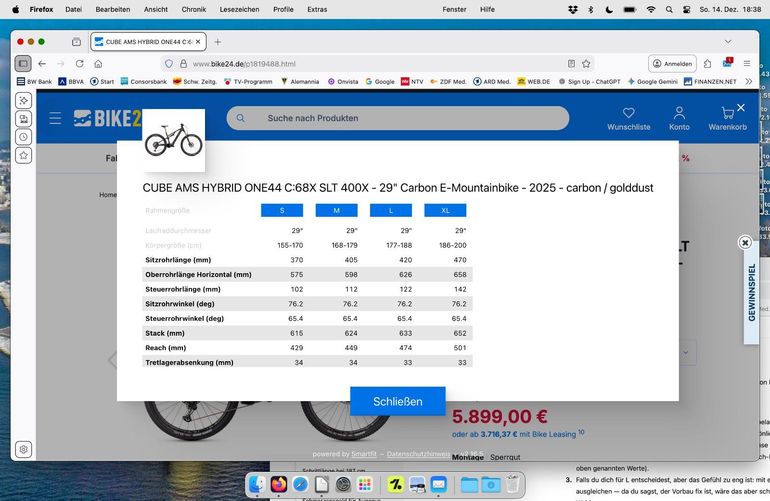The image size is (770, 501).
Task: Select frame size XL column header
Action: pyautogui.click(x=445, y=210)
